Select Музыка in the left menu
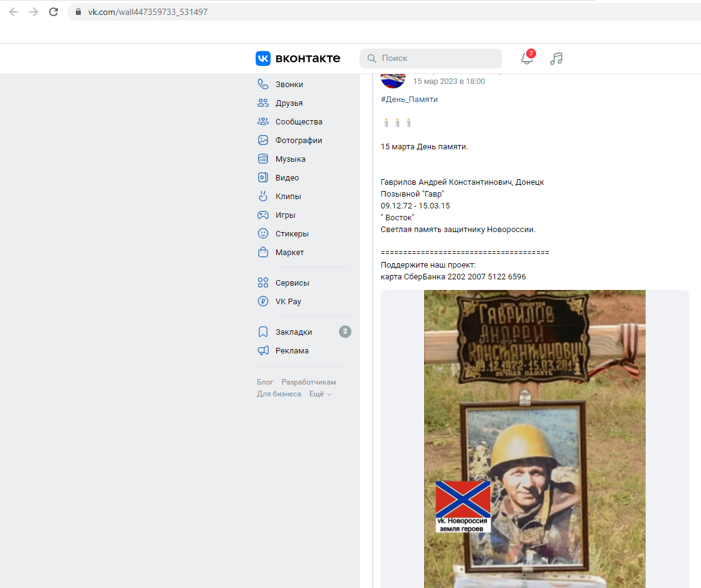The height and width of the screenshot is (588, 701). [x=290, y=159]
